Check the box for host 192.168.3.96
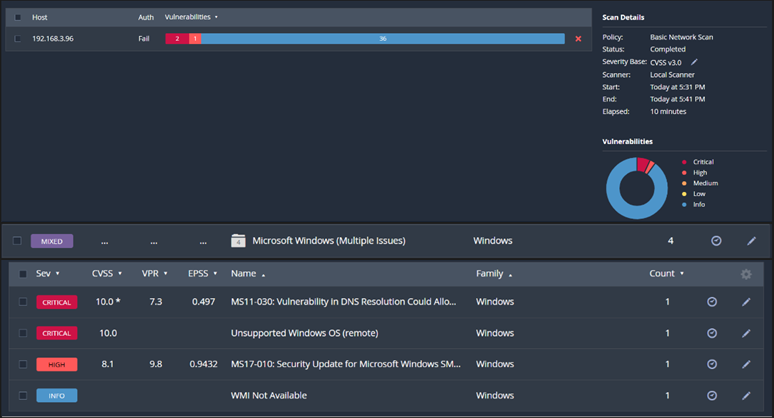The height and width of the screenshot is (418, 774). [x=18, y=38]
